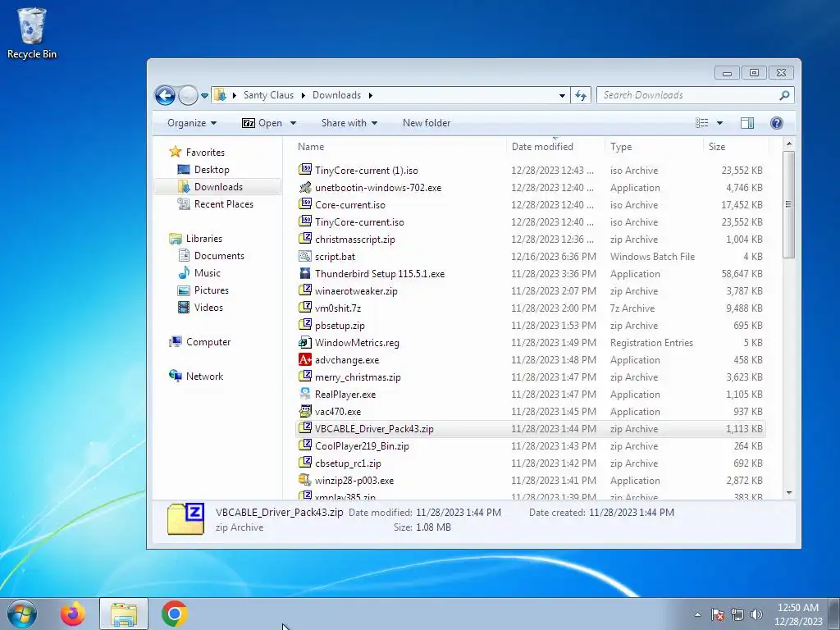Go back using the Back arrow button
This screenshot has width=840, height=630.
(x=165, y=95)
